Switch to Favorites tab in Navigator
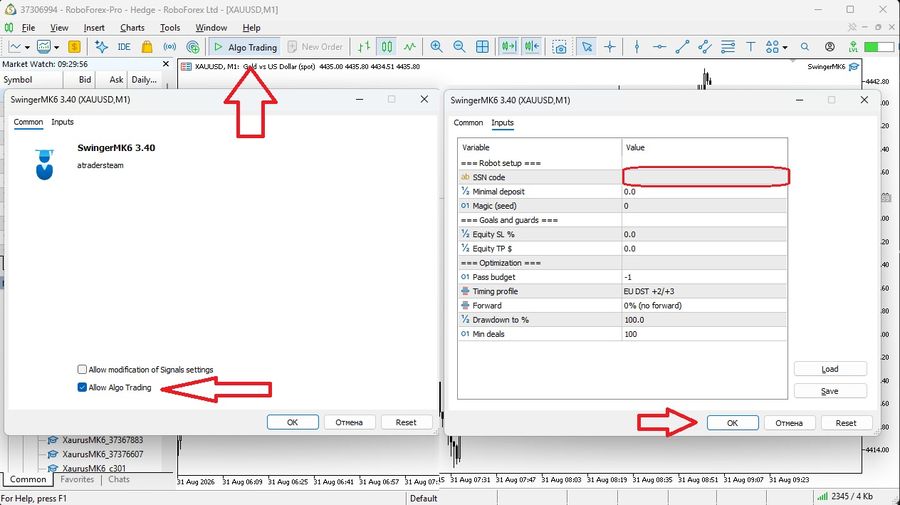Viewport: 900px width, 505px height. [x=77, y=479]
